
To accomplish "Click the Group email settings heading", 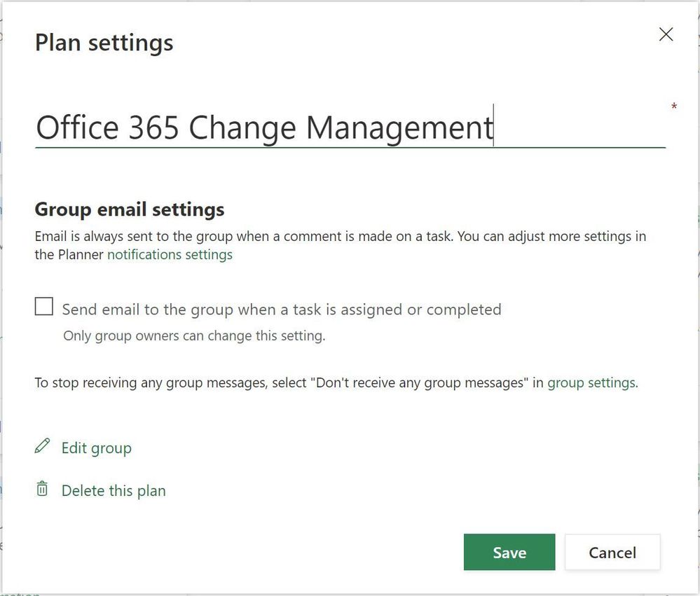I will tap(130, 209).
